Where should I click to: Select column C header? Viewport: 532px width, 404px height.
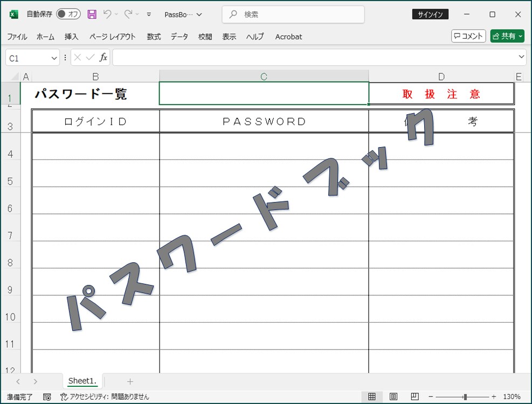point(264,76)
